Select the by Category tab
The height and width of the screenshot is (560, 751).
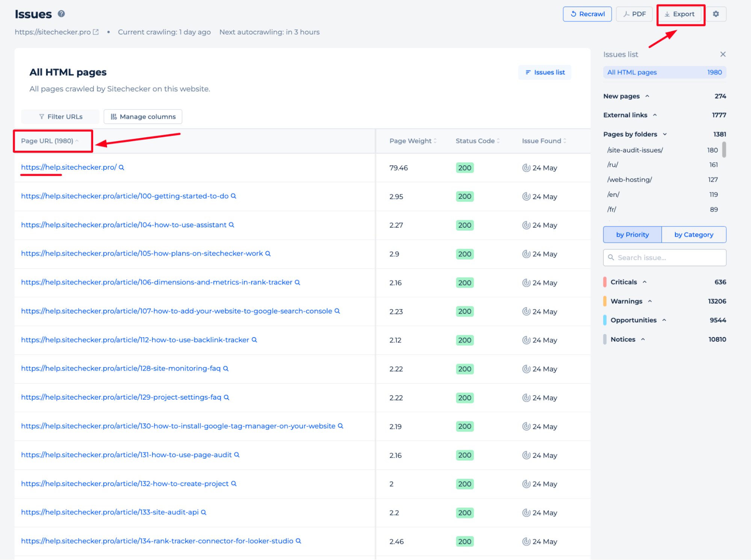[695, 235]
